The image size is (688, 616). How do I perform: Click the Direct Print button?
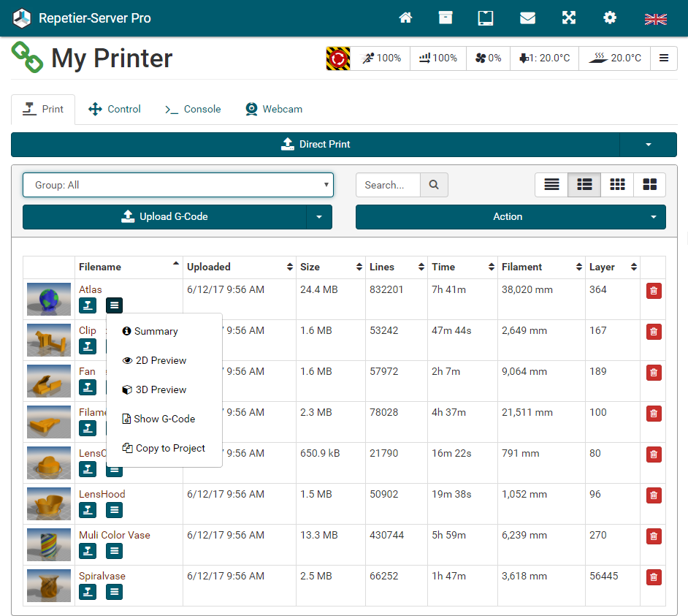316,145
